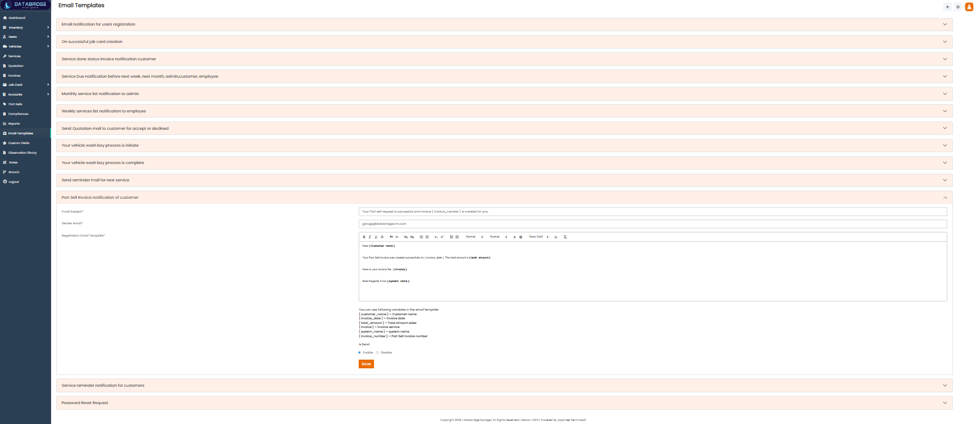Click inside the email template editor body

point(652,271)
